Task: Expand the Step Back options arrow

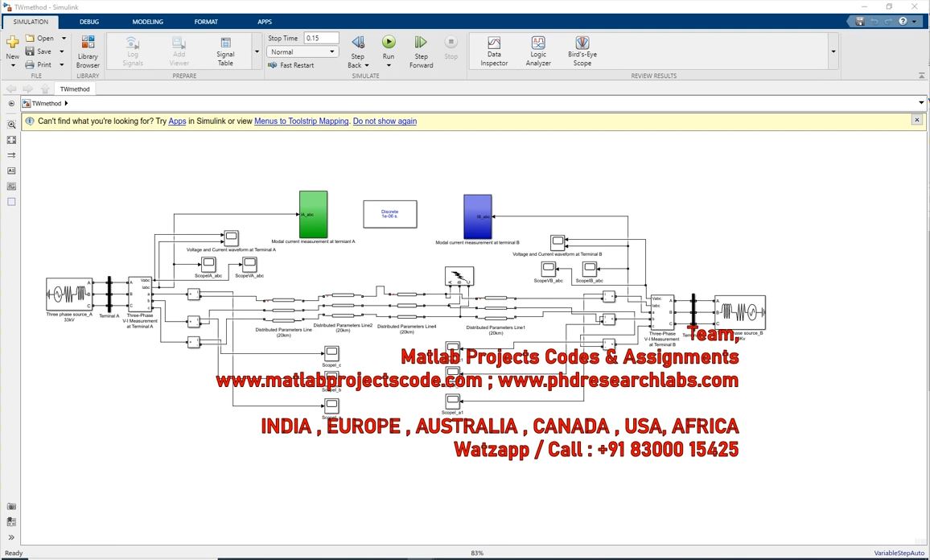Action: [367, 65]
